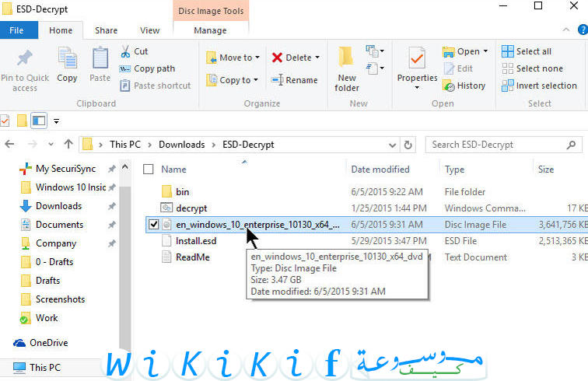Pin the folder to Quick access
Screen dimensions: 588x381
[25, 71]
